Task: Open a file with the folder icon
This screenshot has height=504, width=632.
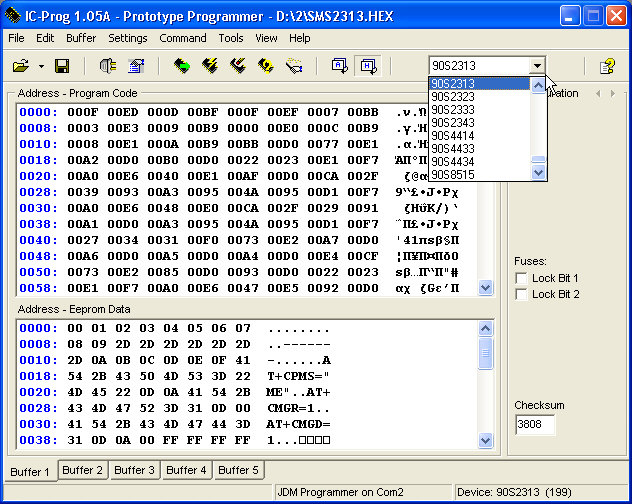Action: [x=21, y=66]
